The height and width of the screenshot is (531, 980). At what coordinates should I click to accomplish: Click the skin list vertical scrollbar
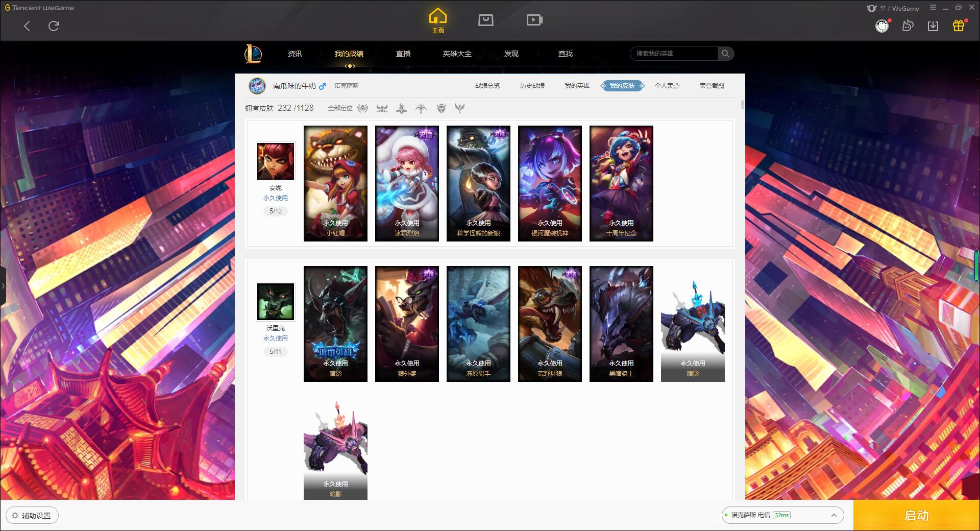click(742, 105)
